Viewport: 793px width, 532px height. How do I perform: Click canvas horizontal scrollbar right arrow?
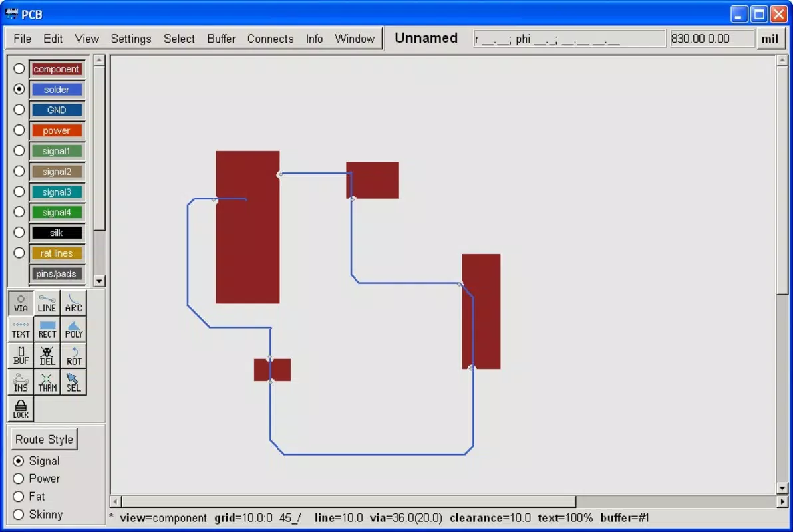[x=782, y=501]
